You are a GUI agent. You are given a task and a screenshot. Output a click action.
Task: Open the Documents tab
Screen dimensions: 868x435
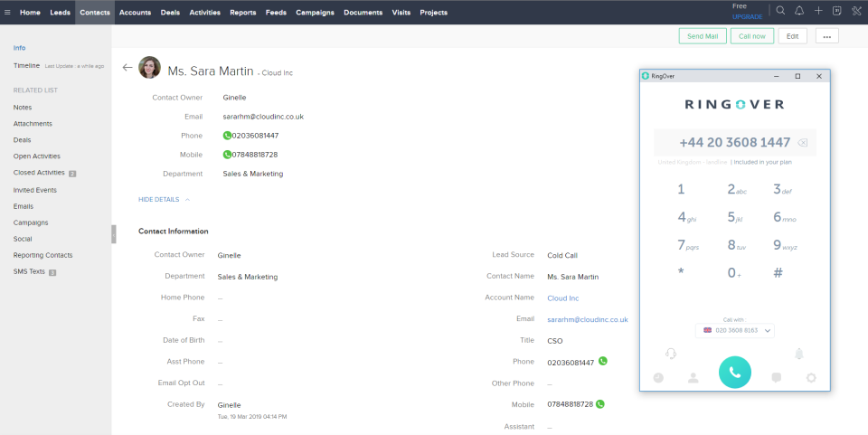point(363,12)
